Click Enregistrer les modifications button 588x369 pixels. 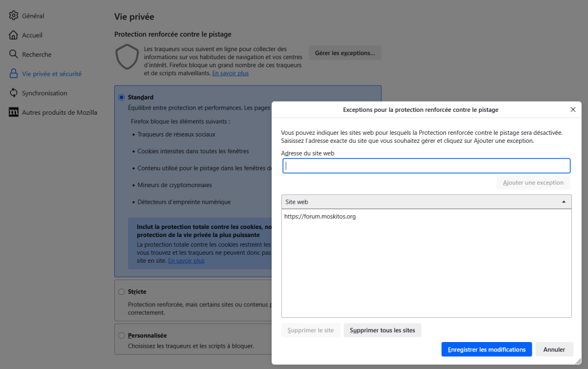point(486,349)
